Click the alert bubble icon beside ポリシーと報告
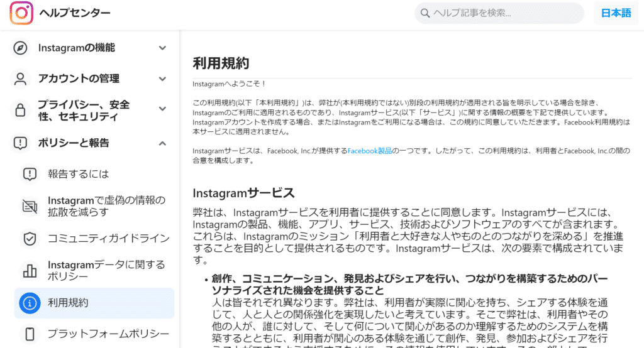The width and height of the screenshot is (644, 348). (x=21, y=143)
